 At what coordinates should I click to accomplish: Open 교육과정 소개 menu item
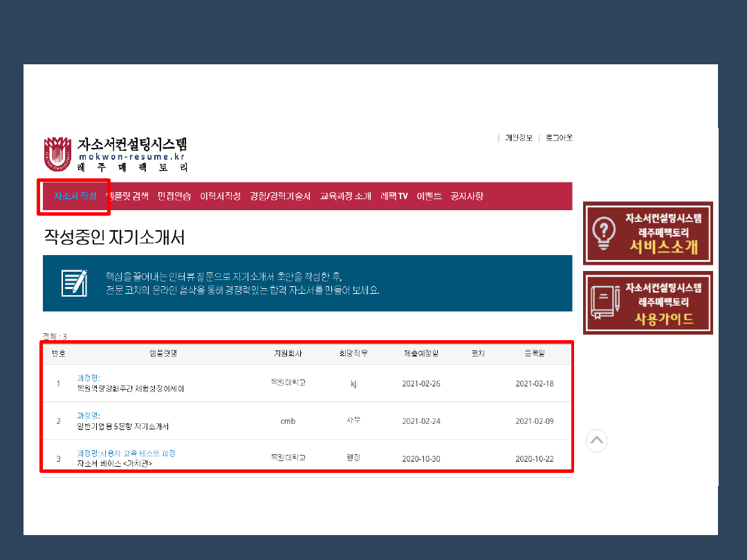345,196
